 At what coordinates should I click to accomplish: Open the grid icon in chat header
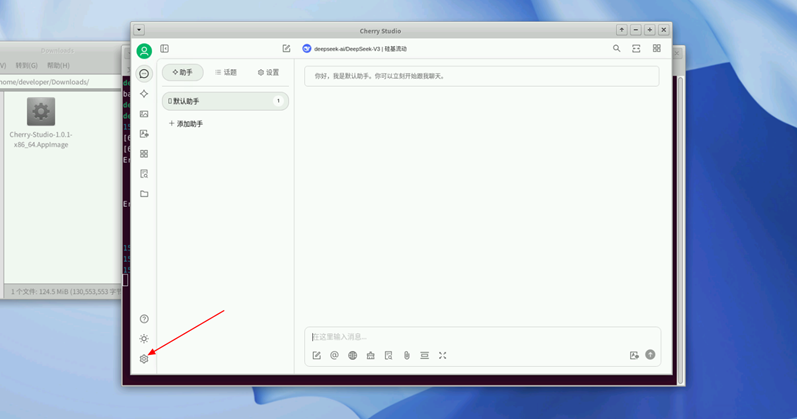657,49
